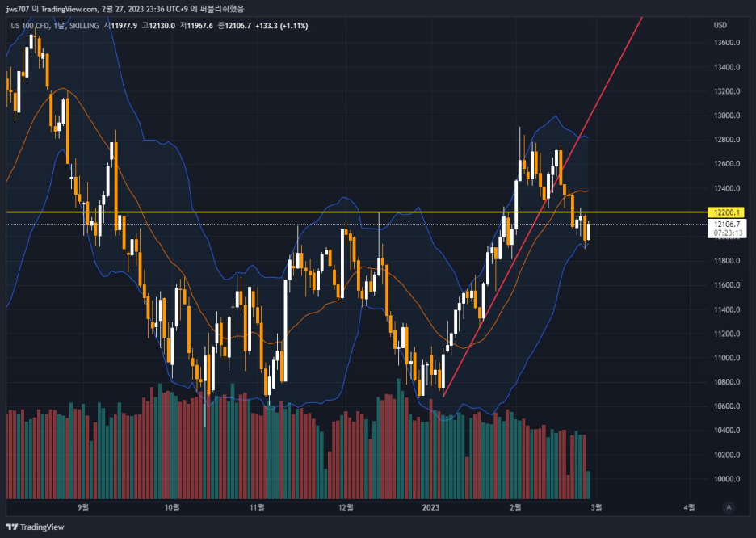
Task: Click the 13000.0 price axis label
Action: point(727,116)
